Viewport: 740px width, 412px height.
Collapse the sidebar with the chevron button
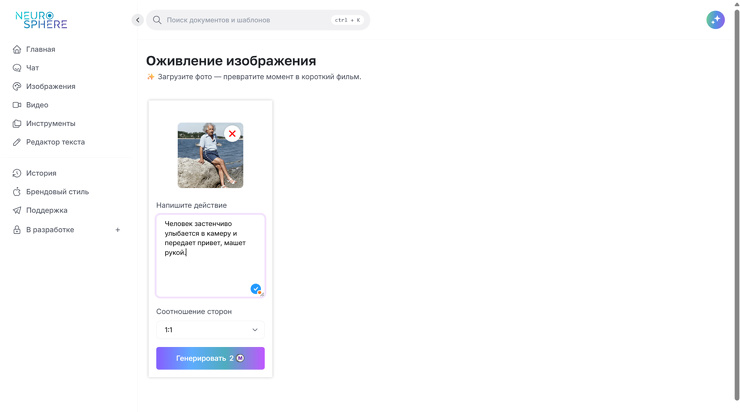click(137, 20)
